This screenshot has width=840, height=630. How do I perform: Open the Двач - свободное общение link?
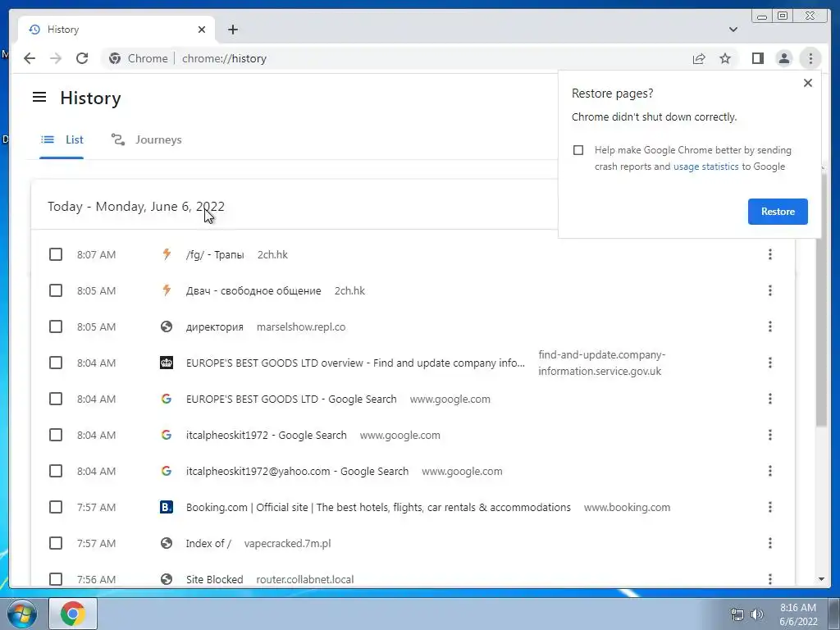pos(253,290)
